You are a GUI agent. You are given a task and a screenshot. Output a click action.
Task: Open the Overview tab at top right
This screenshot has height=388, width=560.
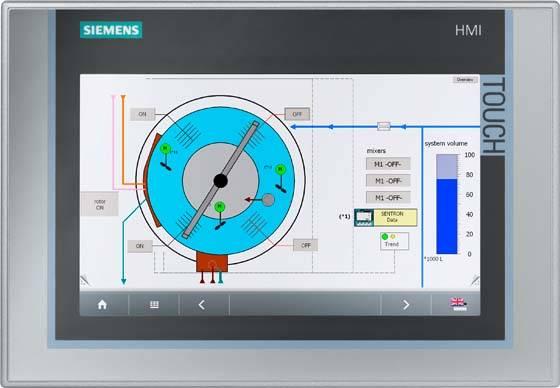click(x=465, y=80)
